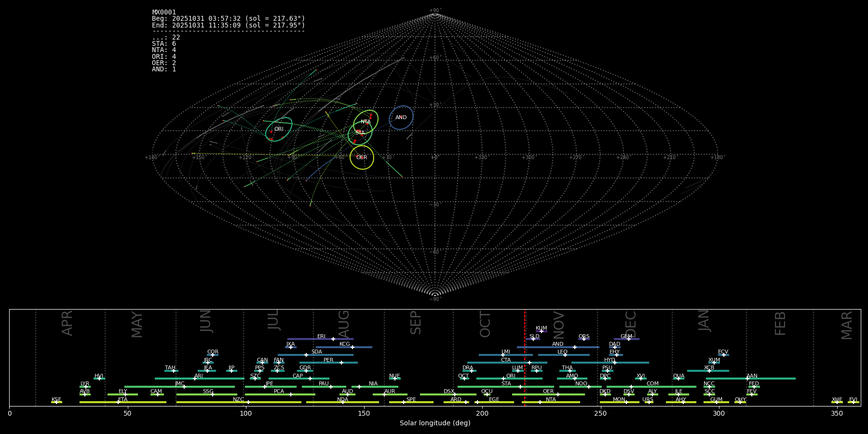Select the AND: 1 entry in the count list
Image resolution: width=868 pixels, height=434 pixels.
click(164, 69)
